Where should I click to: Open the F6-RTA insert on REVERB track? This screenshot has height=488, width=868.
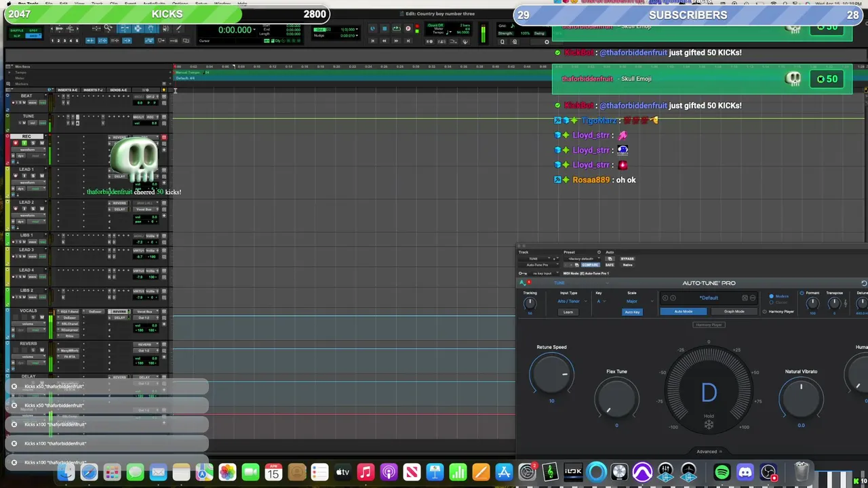pos(68,357)
